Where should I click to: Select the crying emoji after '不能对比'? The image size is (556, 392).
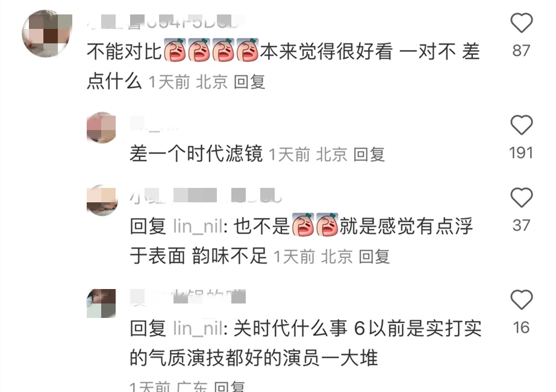pyautogui.click(x=175, y=50)
